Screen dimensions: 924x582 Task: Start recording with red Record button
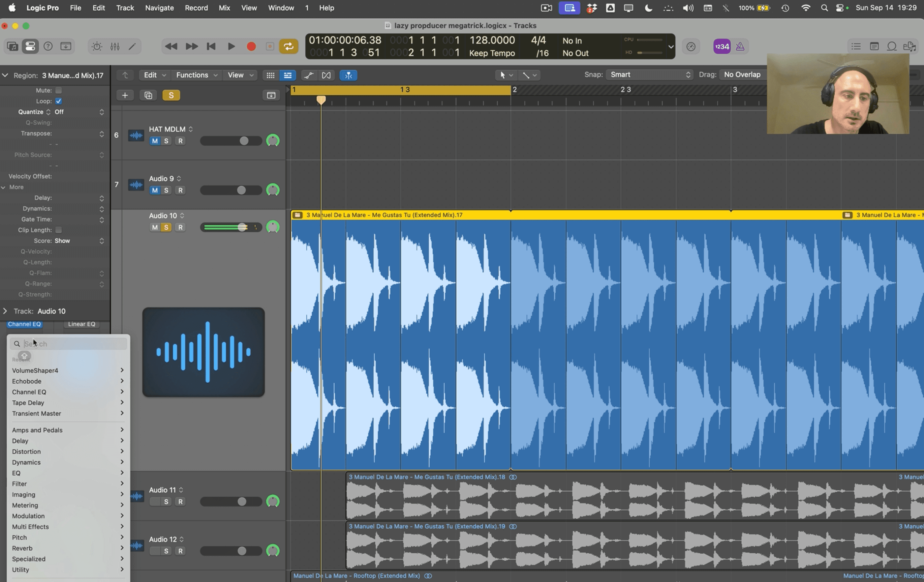tap(251, 46)
